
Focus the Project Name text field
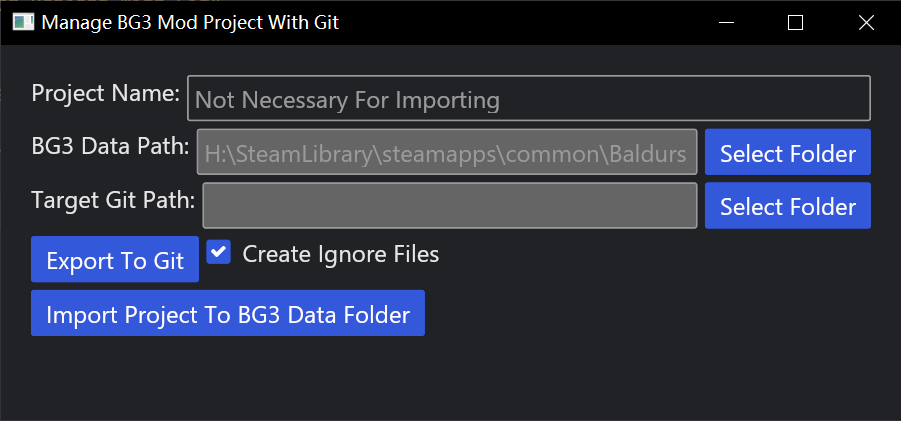528,99
